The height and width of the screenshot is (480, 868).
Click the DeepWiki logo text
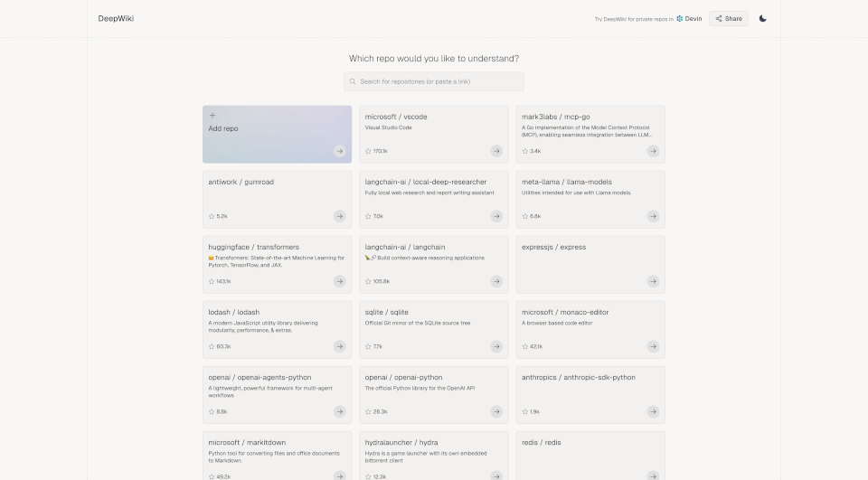pos(116,18)
